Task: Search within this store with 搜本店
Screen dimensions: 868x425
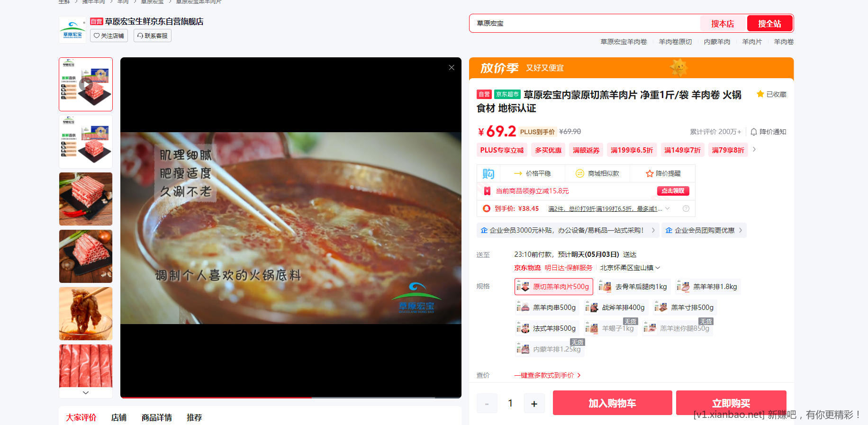Action: (723, 24)
